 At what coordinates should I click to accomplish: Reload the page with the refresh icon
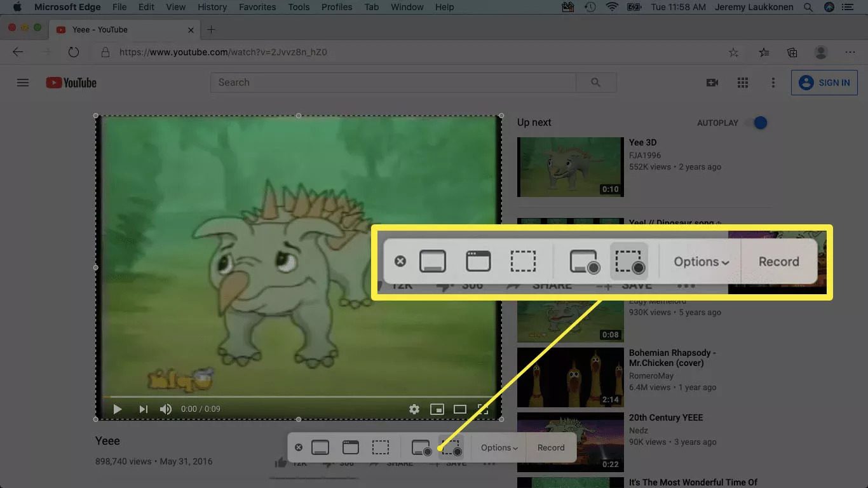[x=74, y=53]
